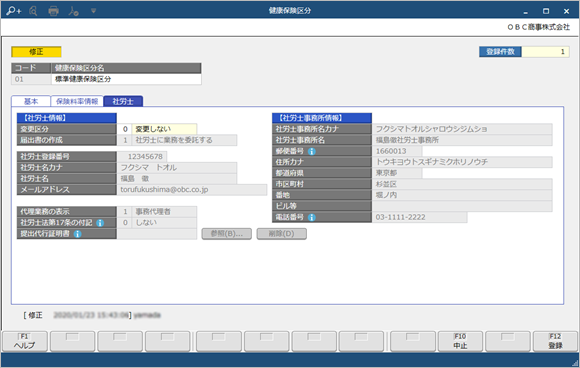Click the ＯＢＣ商事株式会社 company name
The image size is (580, 368).
539,27
